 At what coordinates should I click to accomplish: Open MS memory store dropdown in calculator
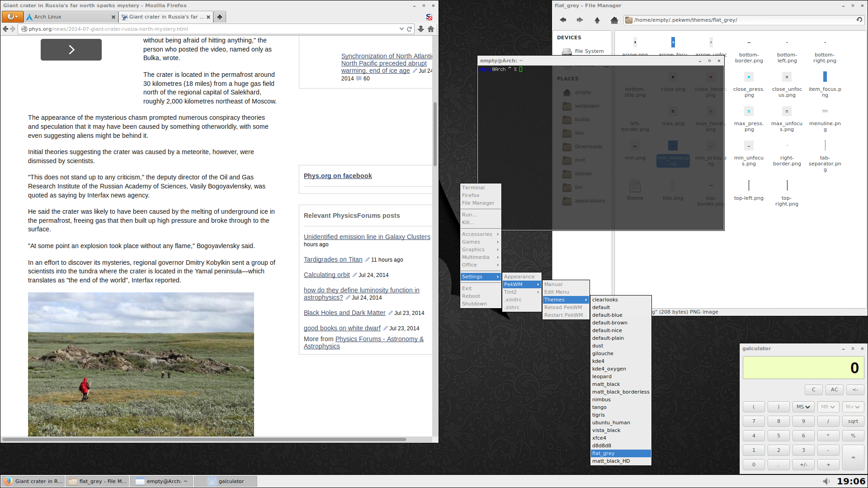point(803,407)
